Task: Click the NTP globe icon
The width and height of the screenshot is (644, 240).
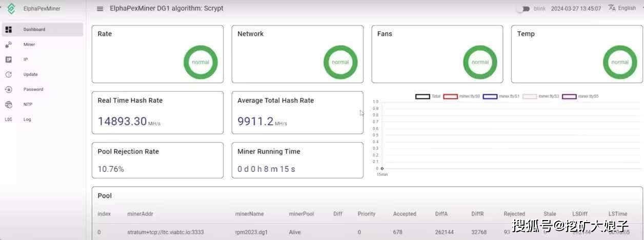Action: tap(8, 104)
